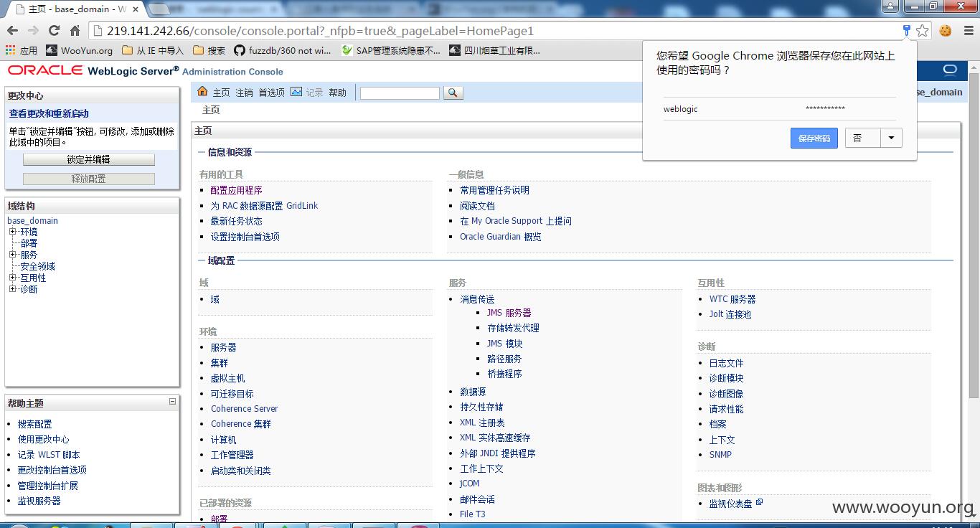This screenshot has height=528, width=980.
Task: Click the browser address bar
Action: point(495,31)
